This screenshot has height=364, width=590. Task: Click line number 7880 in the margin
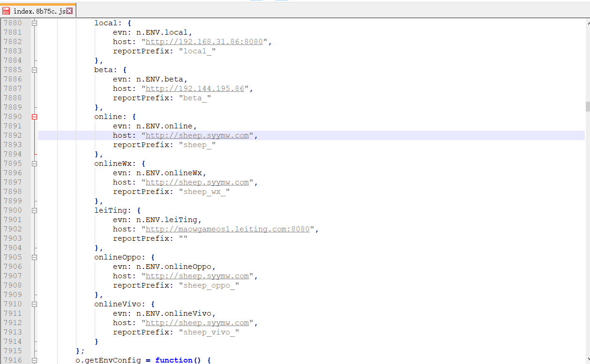point(13,23)
